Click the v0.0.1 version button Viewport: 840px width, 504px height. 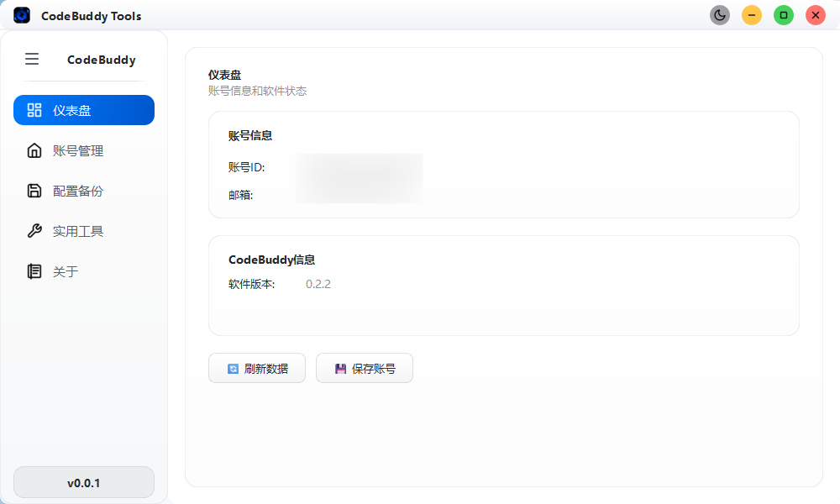pos(84,482)
